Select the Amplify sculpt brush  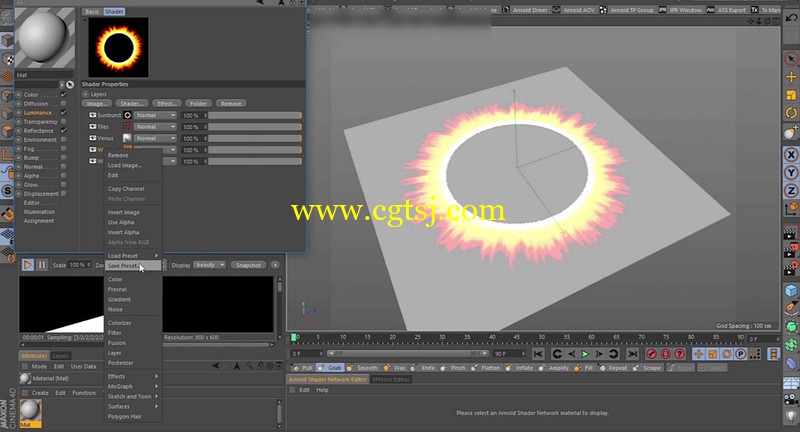(554, 368)
